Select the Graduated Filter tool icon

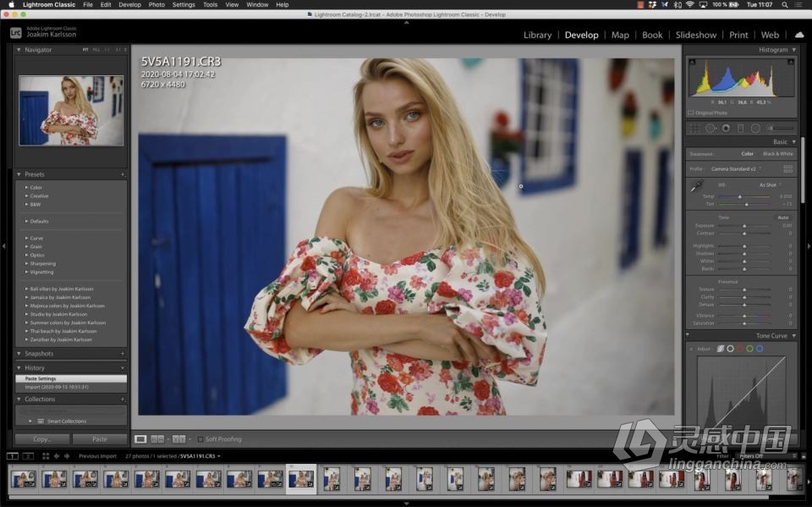pyautogui.click(x=741, y=128)
